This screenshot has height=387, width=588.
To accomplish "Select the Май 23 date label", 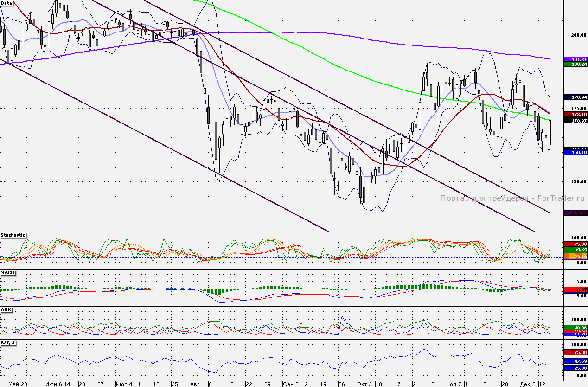I will coord(18,384).
